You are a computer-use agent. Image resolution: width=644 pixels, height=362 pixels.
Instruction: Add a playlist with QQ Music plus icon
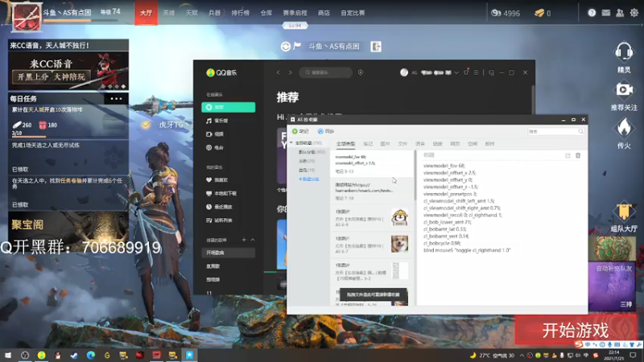(244, 240)
